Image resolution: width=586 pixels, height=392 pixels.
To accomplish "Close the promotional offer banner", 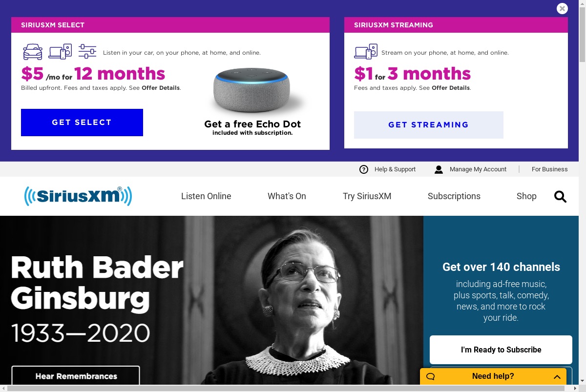I will click(562, 8).
